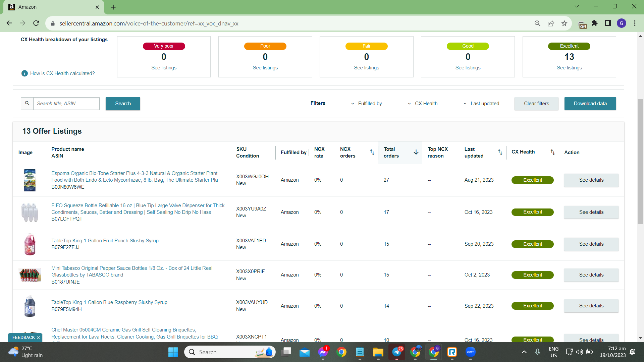Close the FEEDBACK widget with X
644x362 pixels.
click(x=38, y=338)
